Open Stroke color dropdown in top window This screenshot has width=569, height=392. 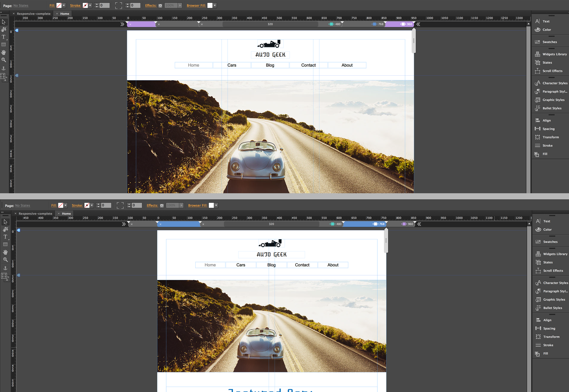pos(90,6)
